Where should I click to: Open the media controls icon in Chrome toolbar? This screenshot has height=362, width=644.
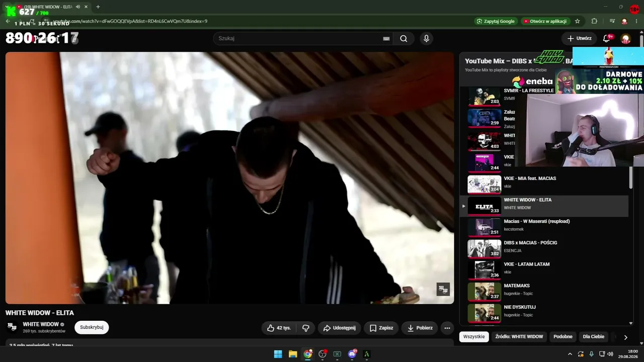click(612, 21)
